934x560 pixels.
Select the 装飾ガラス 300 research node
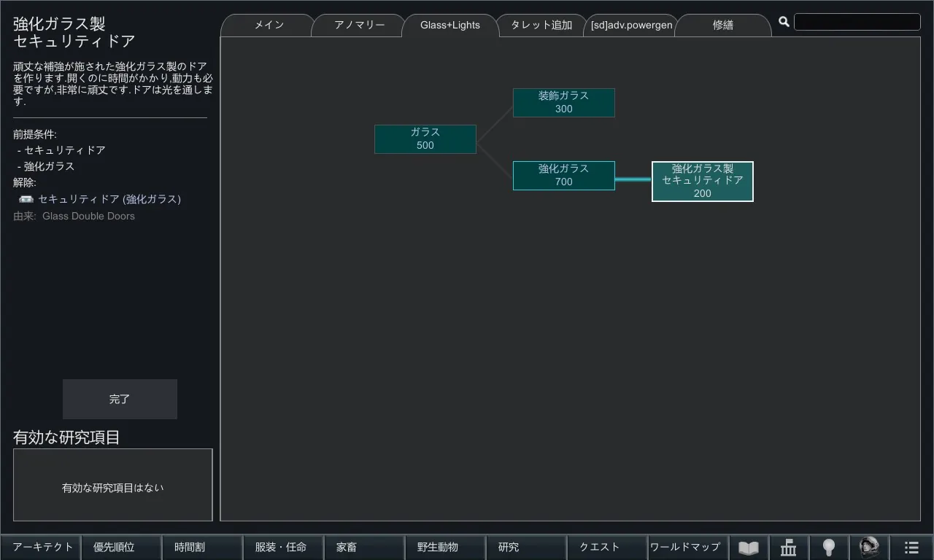click(x=563, y=103)
